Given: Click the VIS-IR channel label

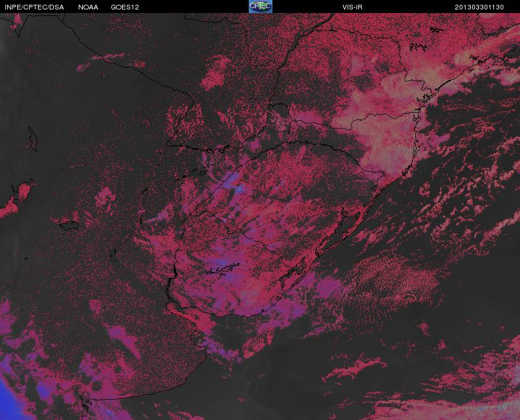Looking at the screenshot, I should [x=352, y=7].
